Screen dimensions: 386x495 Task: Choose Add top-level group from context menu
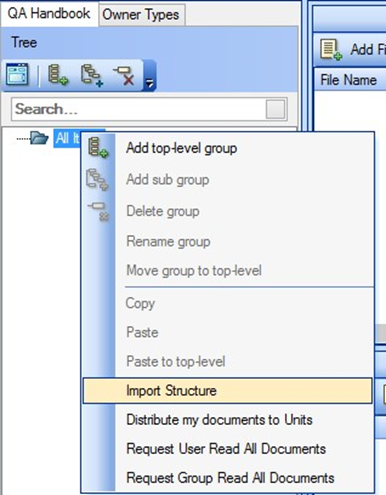click(x=227, y=148)
